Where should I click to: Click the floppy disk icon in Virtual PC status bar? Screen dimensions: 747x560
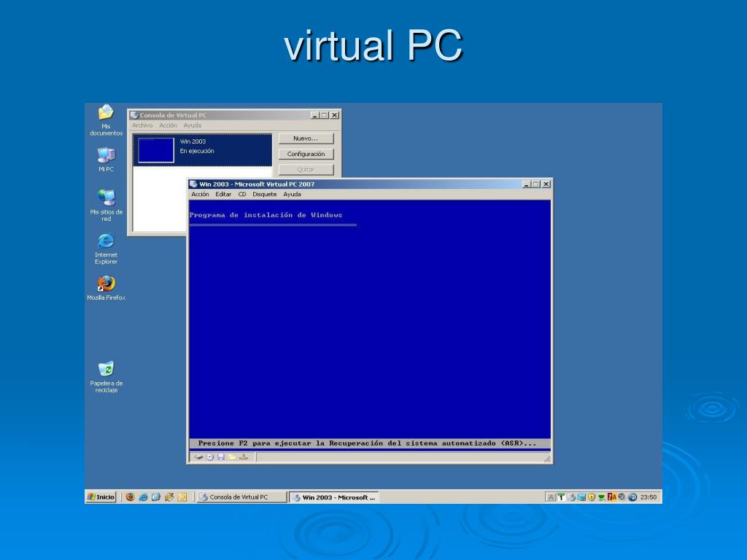click(221, 457)
